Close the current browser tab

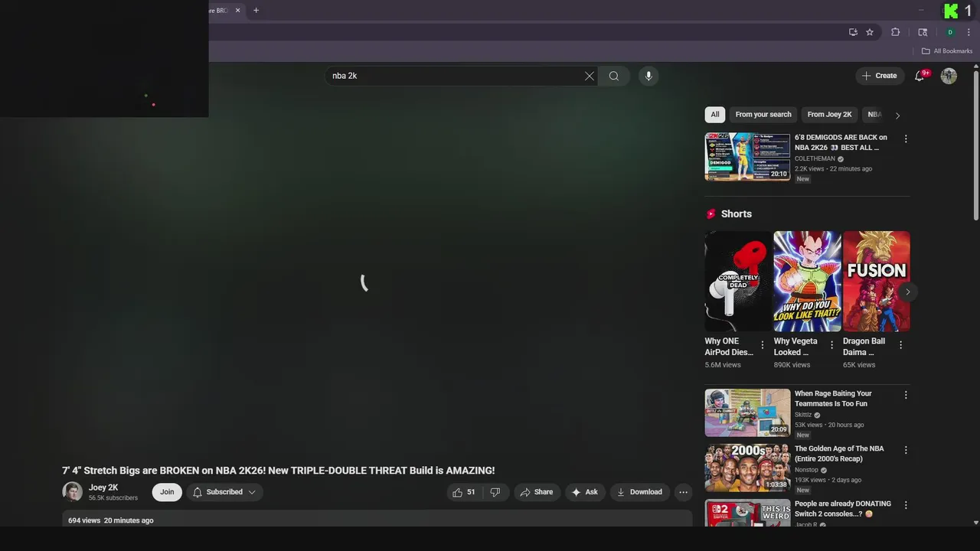coord(237,10)
